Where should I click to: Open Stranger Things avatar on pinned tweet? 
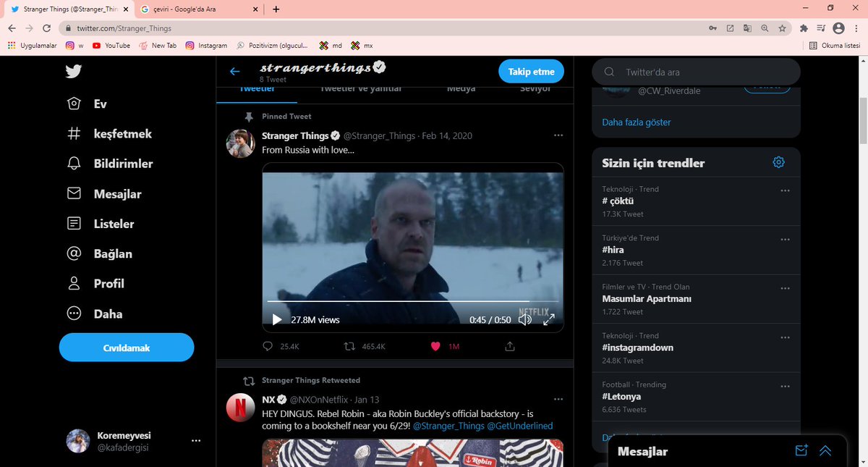[x=240, y=143]
